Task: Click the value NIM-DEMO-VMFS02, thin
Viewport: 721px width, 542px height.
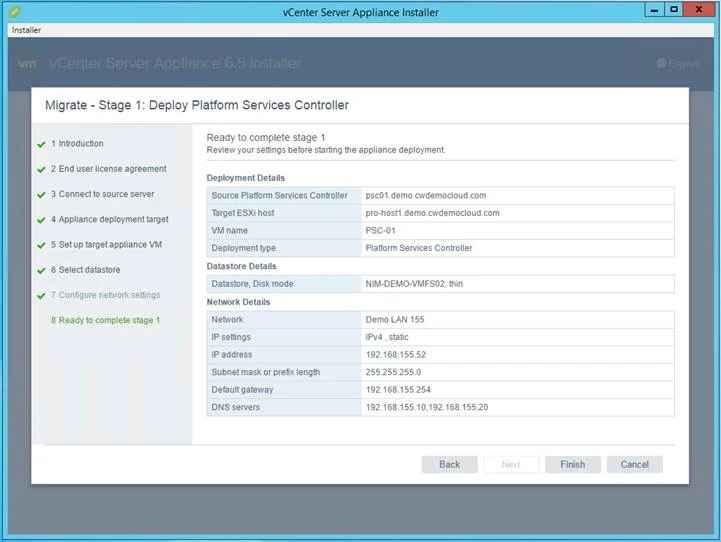Action: [x=414, y=284]
